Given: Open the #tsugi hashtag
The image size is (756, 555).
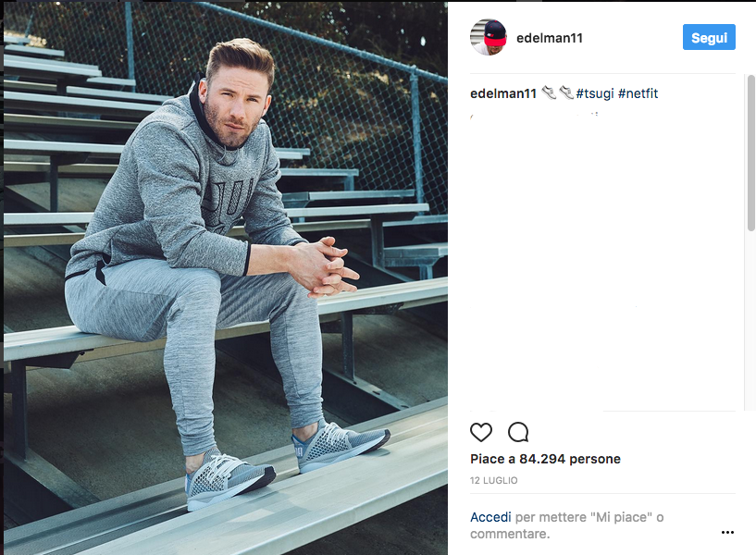Looking at the screenshot, I should pos(595,93).
